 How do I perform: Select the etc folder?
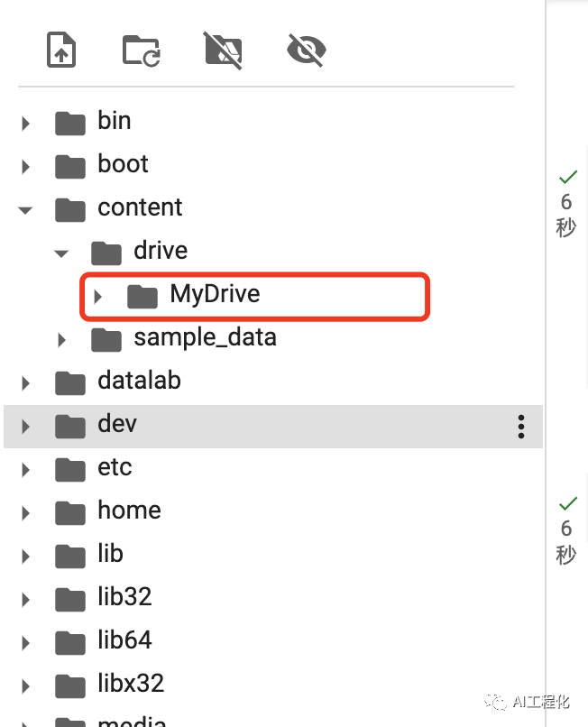click(115, 467)
